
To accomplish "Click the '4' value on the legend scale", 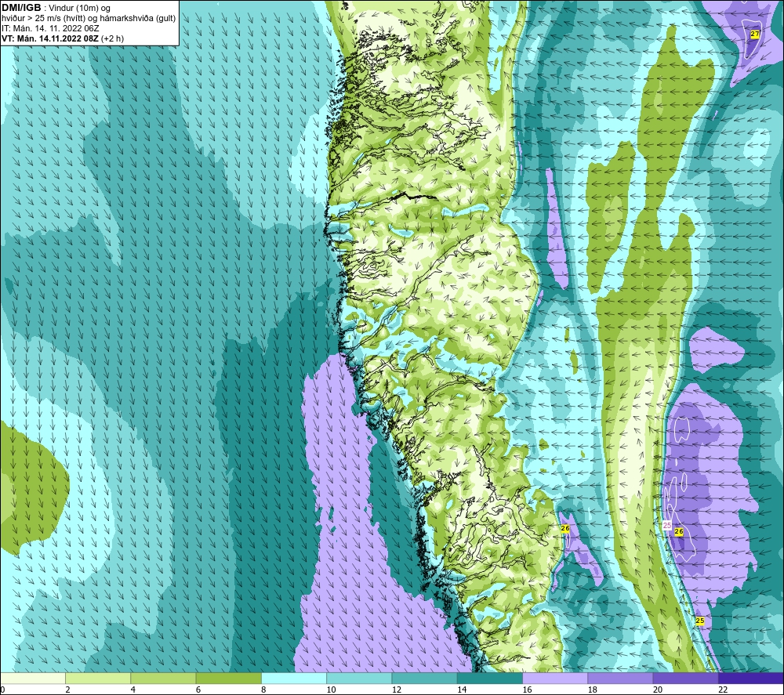I will pyautogui.click(x=133, y=690).
